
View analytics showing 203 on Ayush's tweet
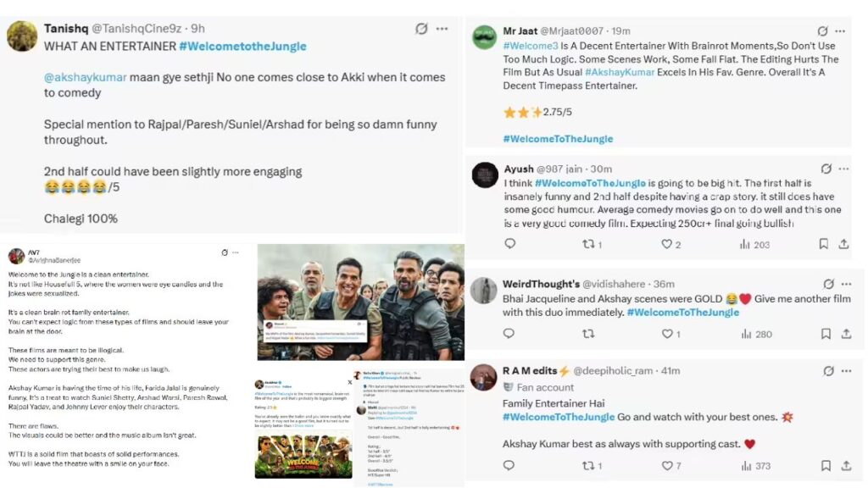(x=754, y=245)
